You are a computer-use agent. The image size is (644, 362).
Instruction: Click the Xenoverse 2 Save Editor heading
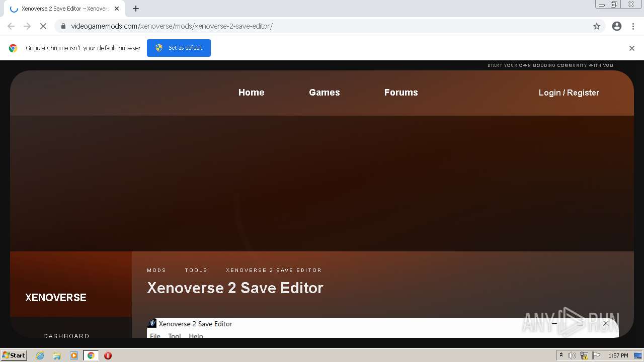pyautogui.click(x=235, y=288)
